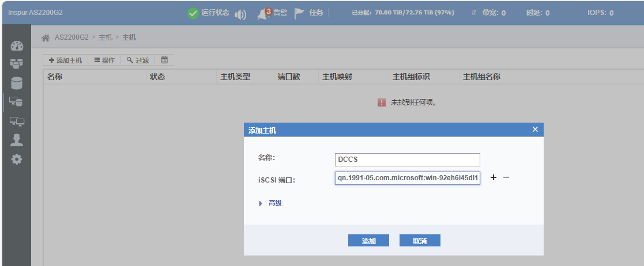Click AS2200G2 in the breadcrumb

click(71, 37)
